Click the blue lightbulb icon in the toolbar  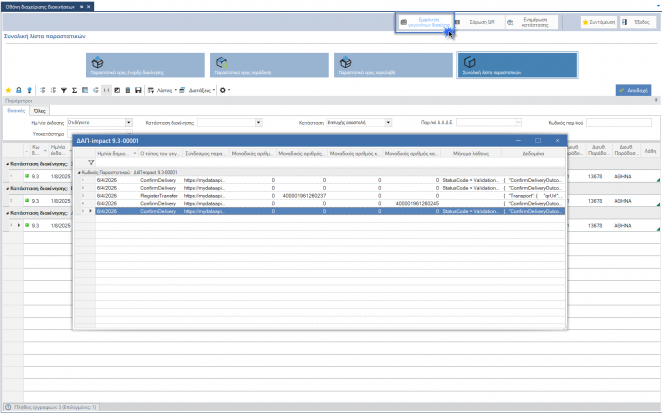coord(29,90)
